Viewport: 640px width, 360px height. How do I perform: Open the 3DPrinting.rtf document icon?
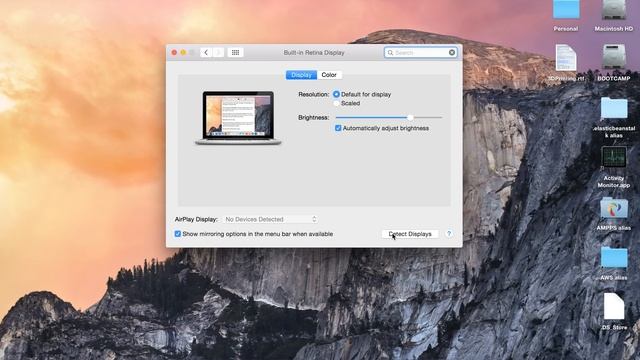click(566, 58)
